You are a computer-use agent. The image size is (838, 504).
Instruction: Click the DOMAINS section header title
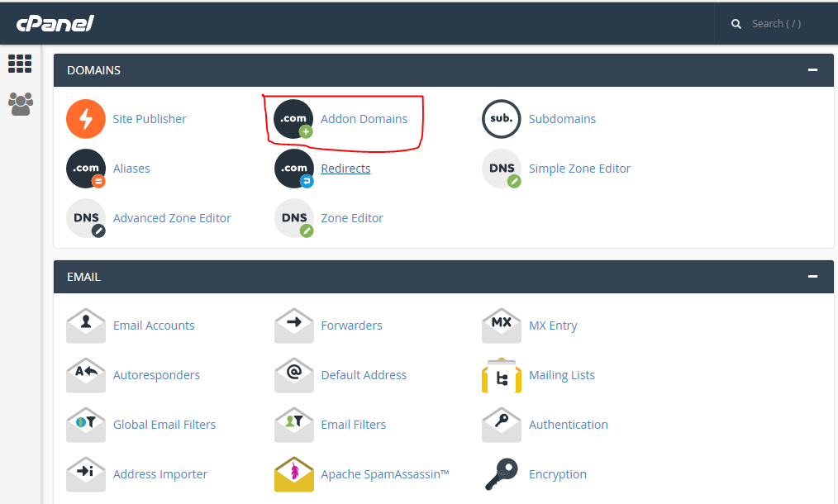93,70
